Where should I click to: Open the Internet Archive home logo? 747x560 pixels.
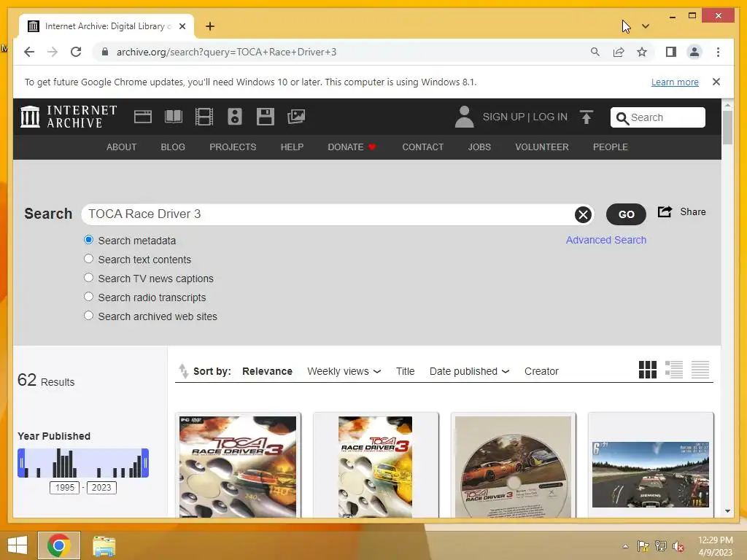point(69,117)
